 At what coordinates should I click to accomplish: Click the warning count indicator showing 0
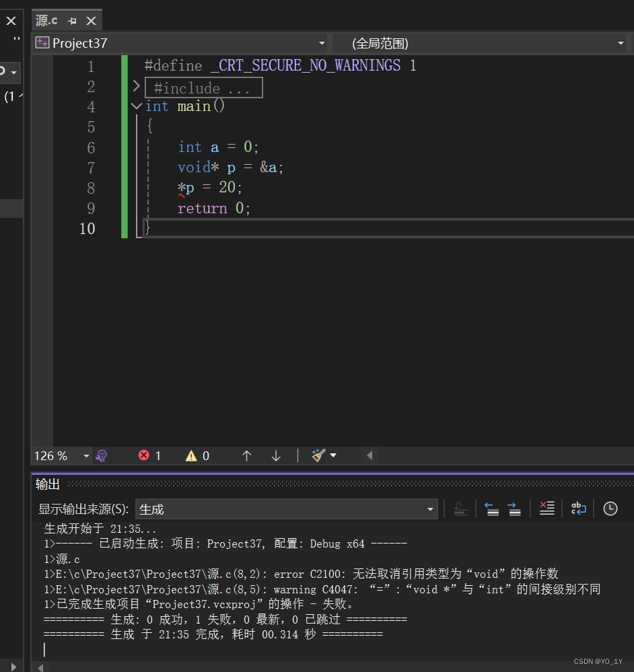tap(196, 455)
